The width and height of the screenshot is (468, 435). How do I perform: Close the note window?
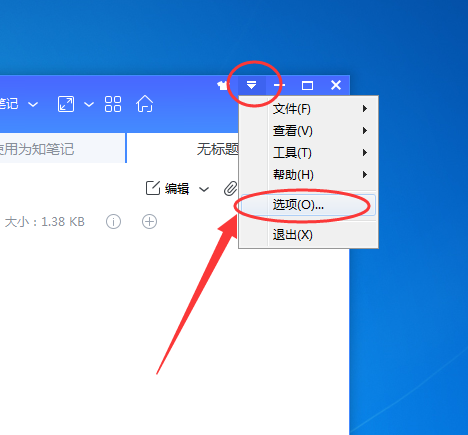[336, 85]
